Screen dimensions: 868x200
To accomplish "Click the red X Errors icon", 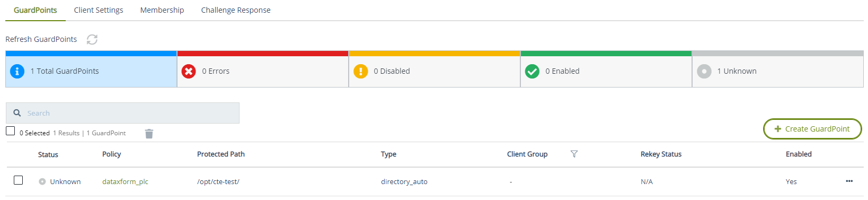I will click(x=189, y=71).
